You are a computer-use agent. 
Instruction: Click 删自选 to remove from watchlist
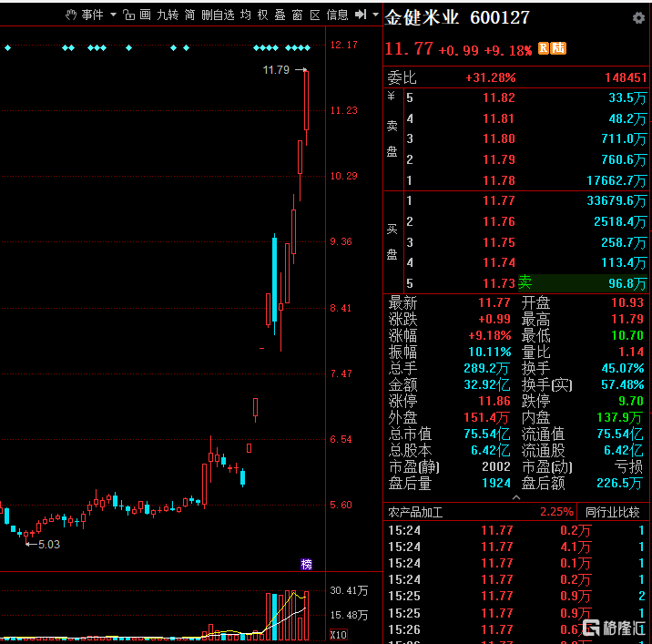[x=218, y=15]
